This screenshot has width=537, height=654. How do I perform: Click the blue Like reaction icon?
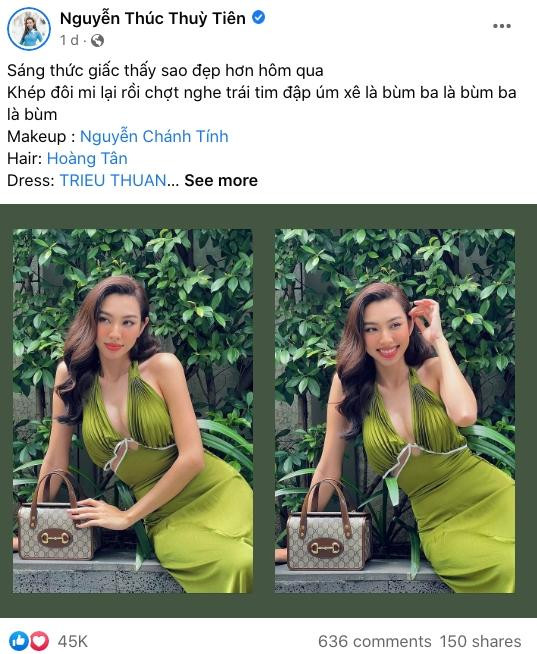click(x=18, y=640)
